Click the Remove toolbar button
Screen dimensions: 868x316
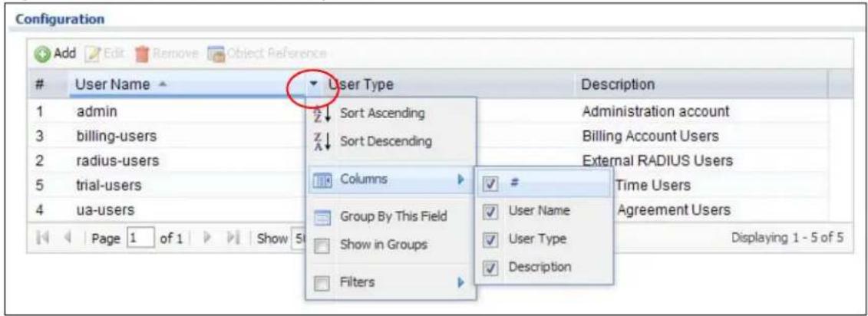pyautogui.click(x=166, y=54)
